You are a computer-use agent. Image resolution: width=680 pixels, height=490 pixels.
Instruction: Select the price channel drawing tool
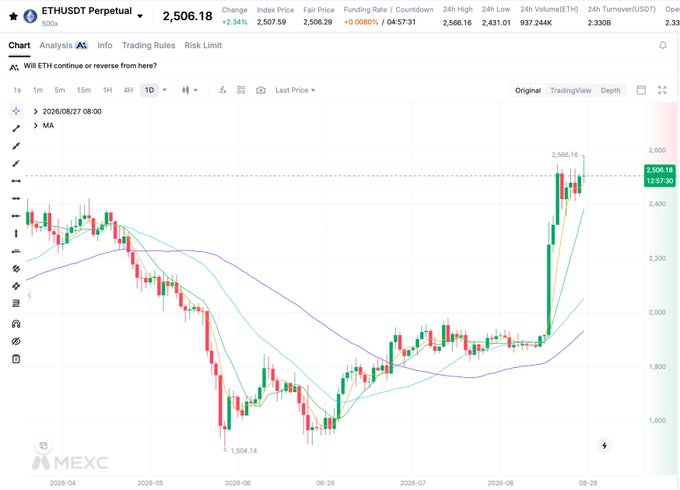[16, 286]
